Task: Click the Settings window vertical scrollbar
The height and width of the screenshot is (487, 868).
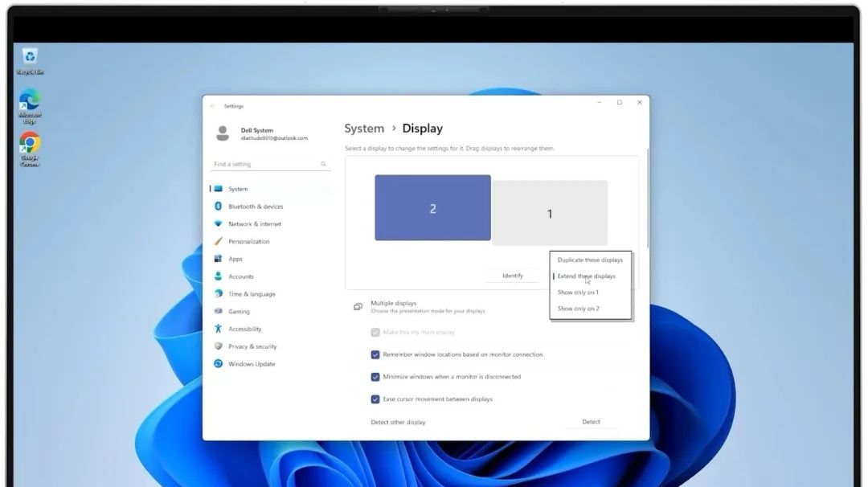Action: pyautogui.click(x=647, y=198)
